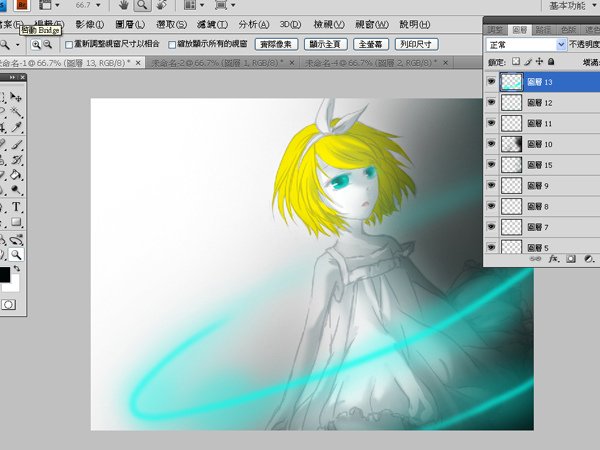The width and height of the screenshot is (600, 450).
Task: Add layer mask button in Layers panel
Action: (x=571, y=259)
